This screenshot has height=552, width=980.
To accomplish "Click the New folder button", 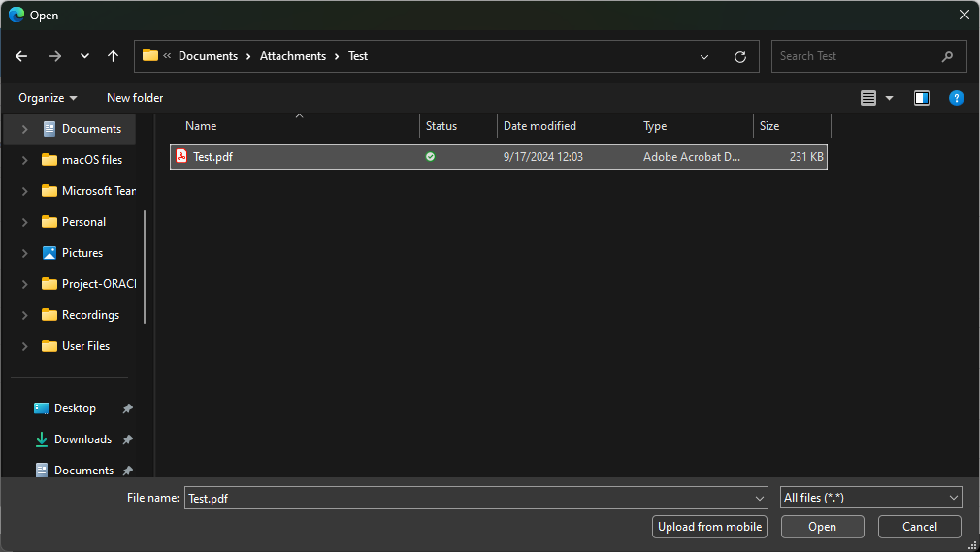I will pos(135,98).
